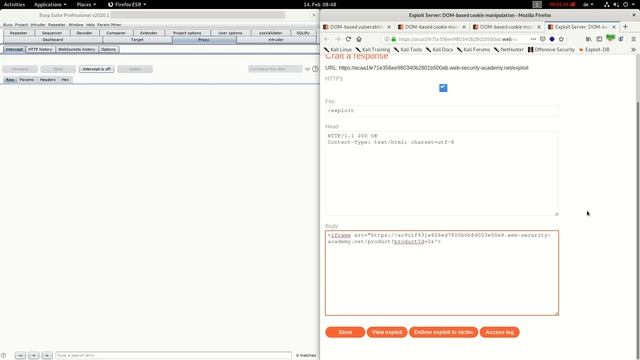
Task: Click the plus button in Burp search bar
Action: point(34,356)
